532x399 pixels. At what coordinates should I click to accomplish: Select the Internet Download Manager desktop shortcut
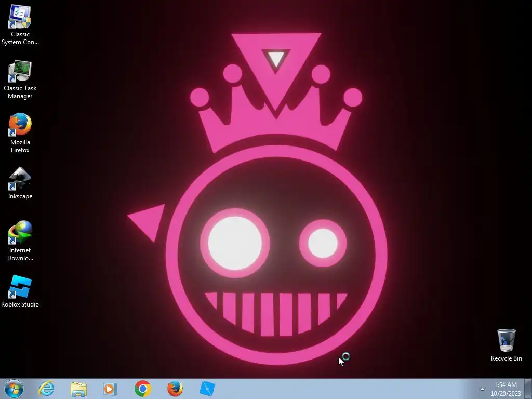20,241
